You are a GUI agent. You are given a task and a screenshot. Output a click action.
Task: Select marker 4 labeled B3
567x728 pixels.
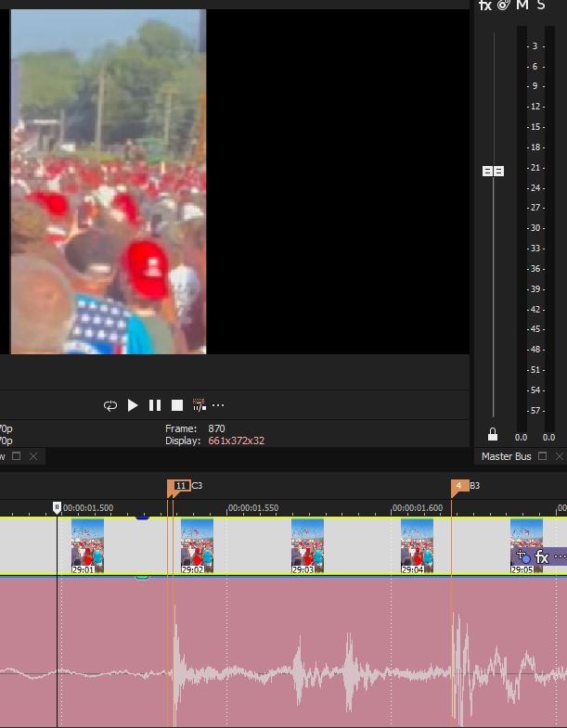tap(458, 486)
